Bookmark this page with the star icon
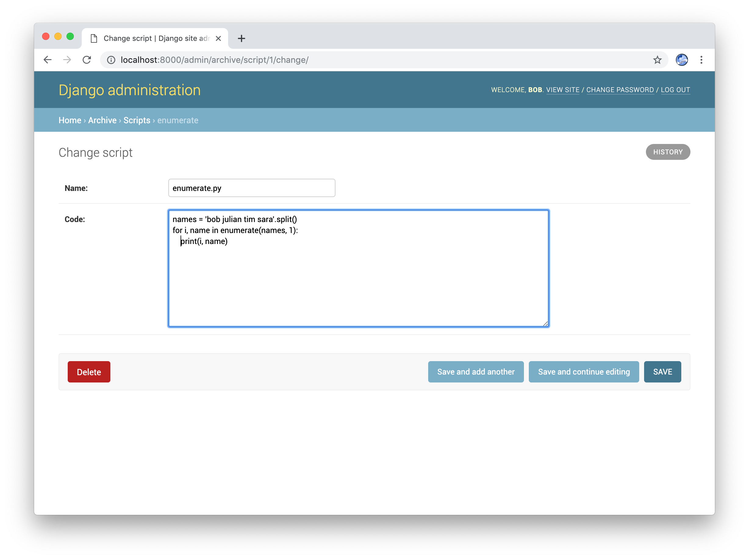Screen dimensions: 749x560 pos(657,59)
